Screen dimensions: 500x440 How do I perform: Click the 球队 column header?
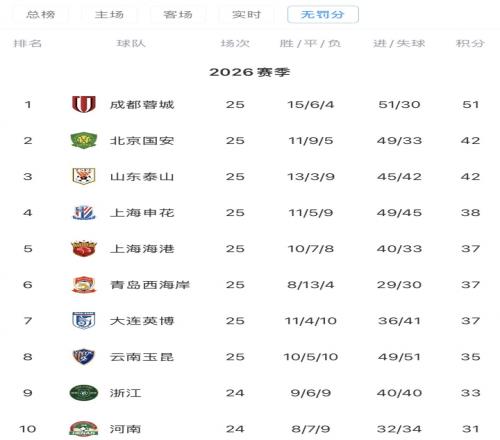coord(131,43)
